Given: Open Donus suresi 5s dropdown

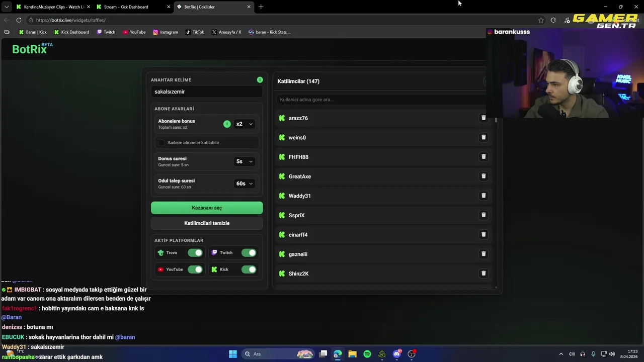Looking at the screenshot, I should (x=245, y=161).
